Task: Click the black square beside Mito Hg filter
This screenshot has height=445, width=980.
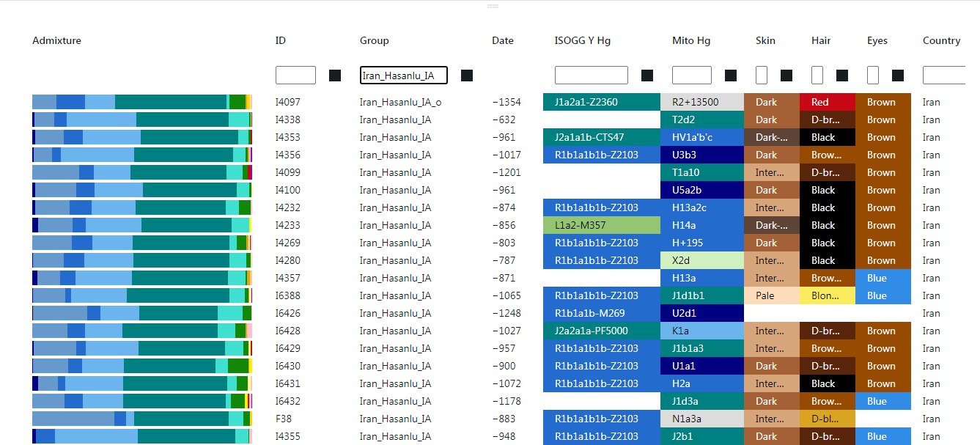Action: point(731,76)
